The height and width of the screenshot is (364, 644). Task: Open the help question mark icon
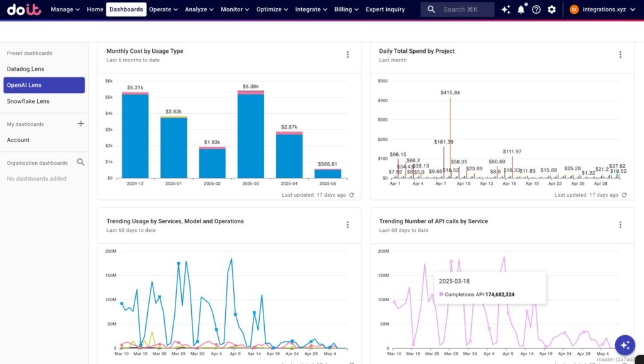(x=536, y=9)
